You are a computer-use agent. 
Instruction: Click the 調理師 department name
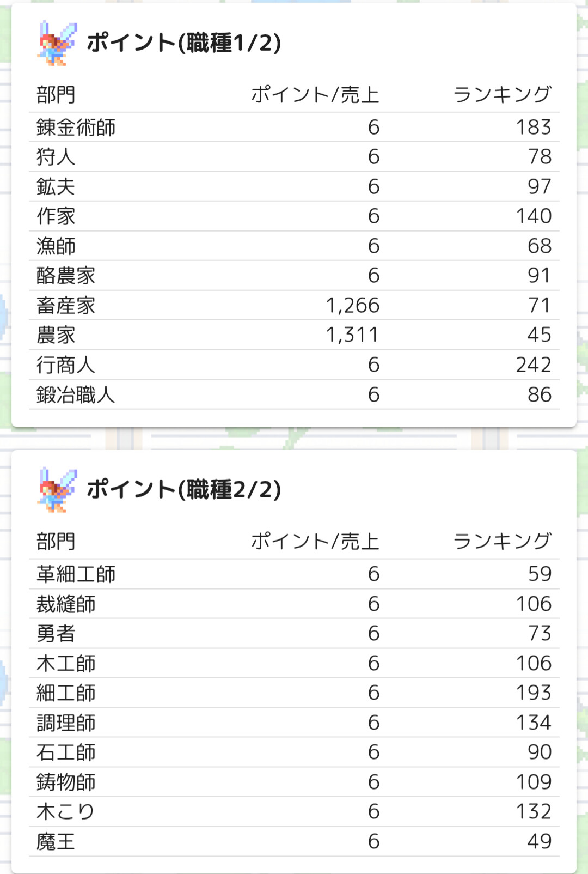coord(66,723)
